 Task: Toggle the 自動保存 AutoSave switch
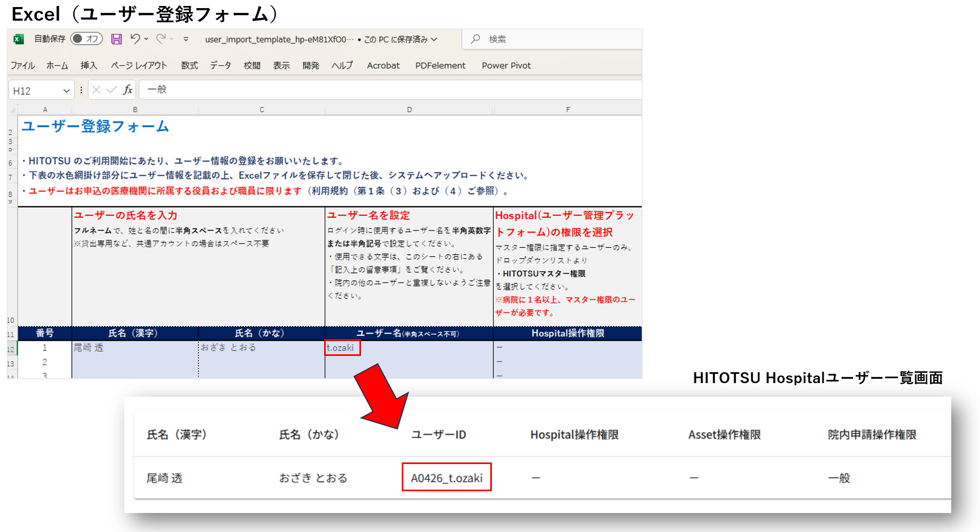86,39
